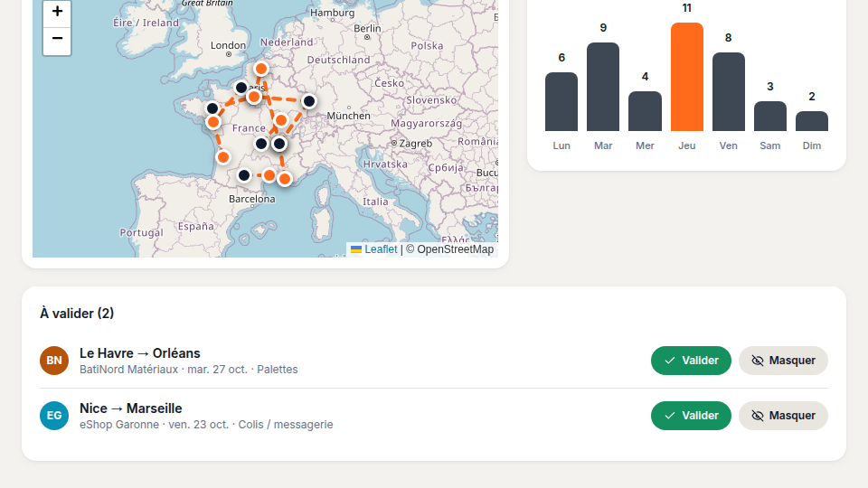Click the London label on the map

(x=228, y=45)
